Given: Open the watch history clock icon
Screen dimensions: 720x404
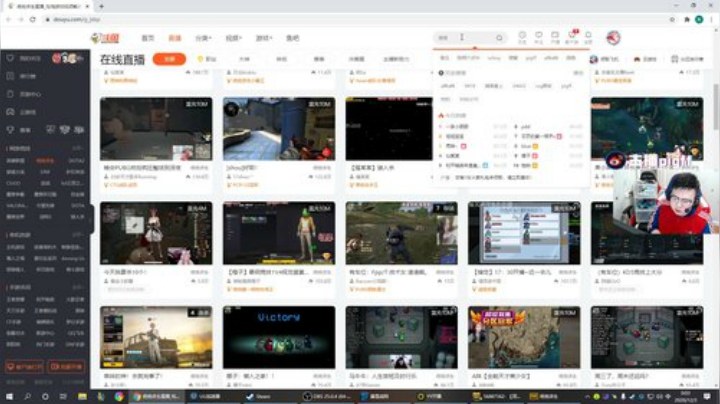Looking at the screenshot, I should click(522, 35).
